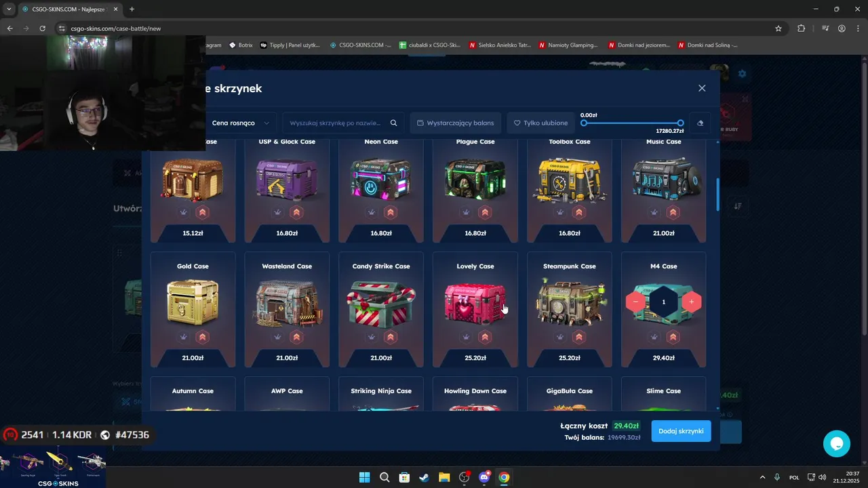This screenshot has height=488, width=868.
Task: Click the crown icon on M4 Case
Action: click(654, 337)
